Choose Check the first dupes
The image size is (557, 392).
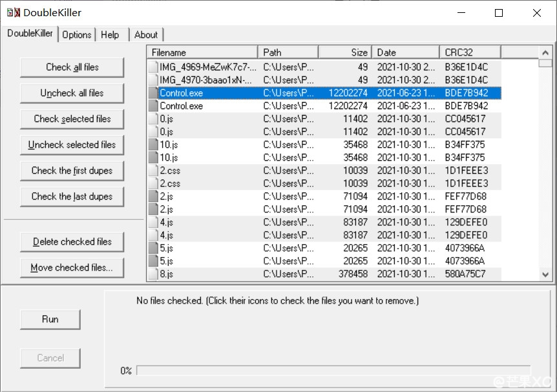(x=72, y=170)
